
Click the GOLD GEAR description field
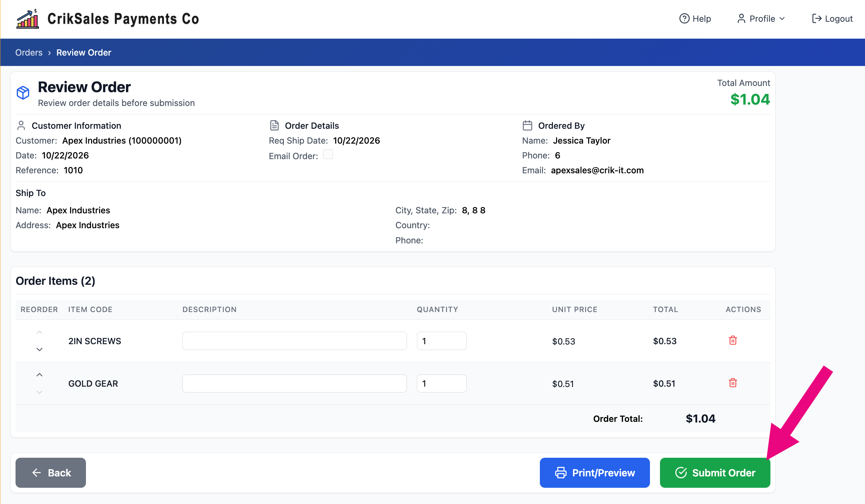[x=294, y=384]
